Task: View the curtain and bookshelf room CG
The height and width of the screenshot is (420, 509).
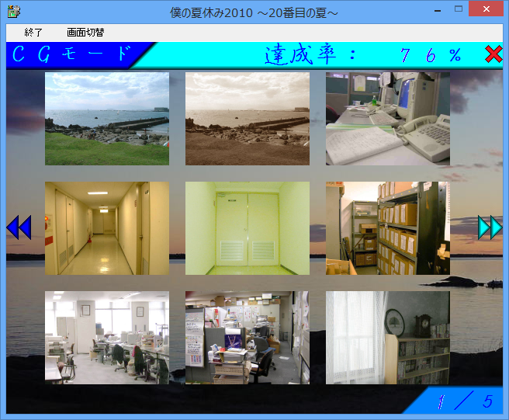Action: 387,338
